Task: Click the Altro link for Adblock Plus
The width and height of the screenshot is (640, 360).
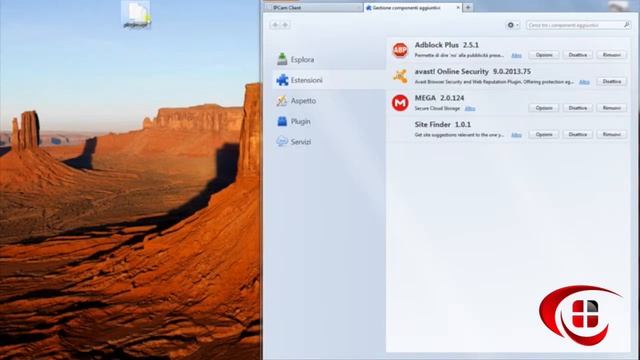Action: [516, 56]
